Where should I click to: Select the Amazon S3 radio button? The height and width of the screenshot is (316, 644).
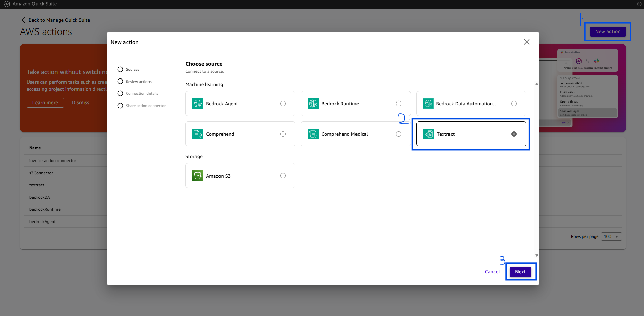click(x=283, y=176)
